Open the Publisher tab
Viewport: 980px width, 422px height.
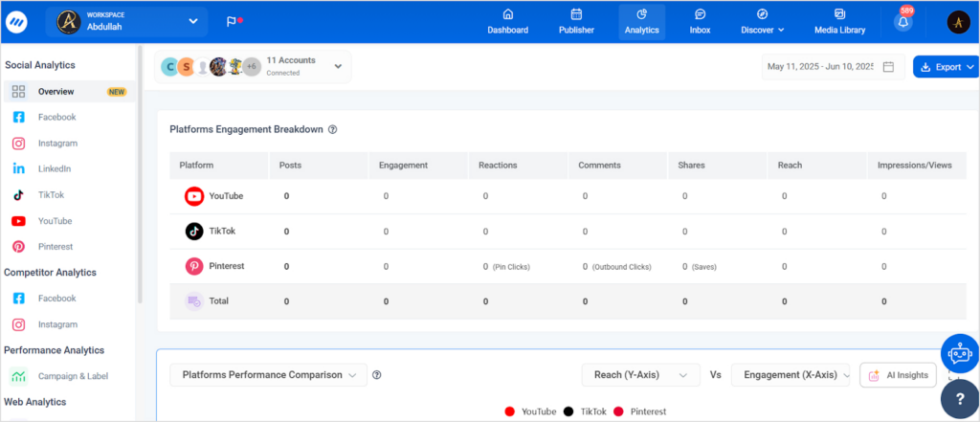point(576,22)
